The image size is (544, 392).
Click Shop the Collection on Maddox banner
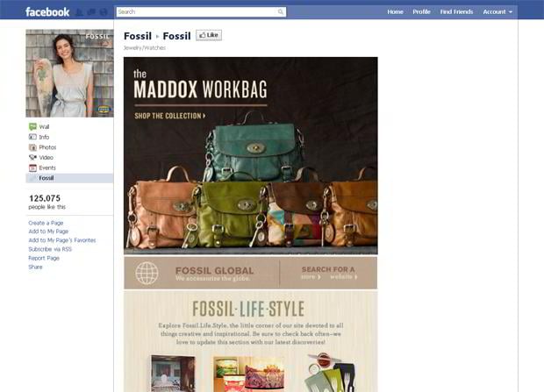[x=170, y=116]
